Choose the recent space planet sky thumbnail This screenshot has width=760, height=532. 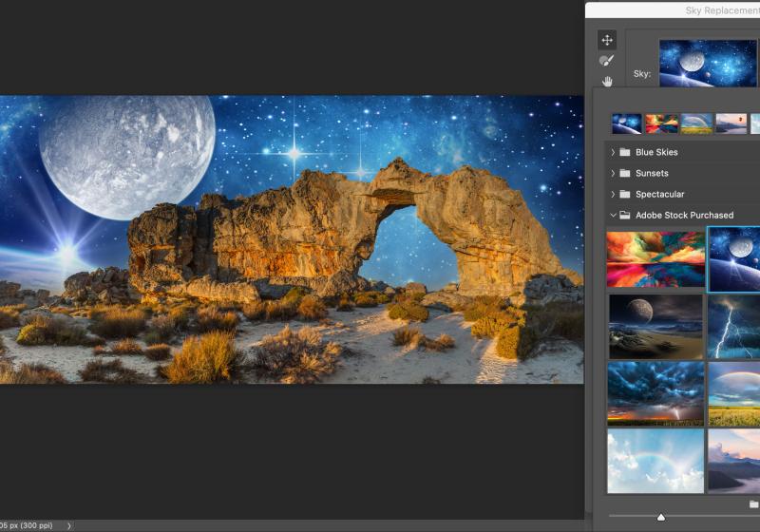pyautogui.click(x=627, y=124)
